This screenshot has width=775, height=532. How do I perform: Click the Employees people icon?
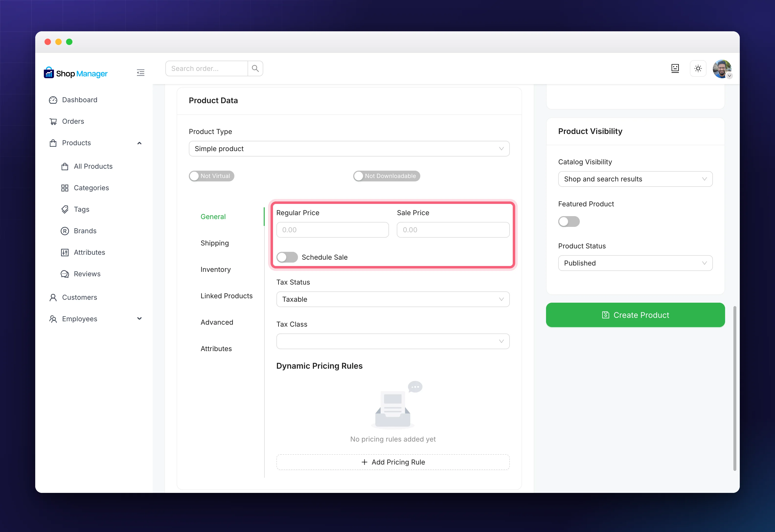53,319
